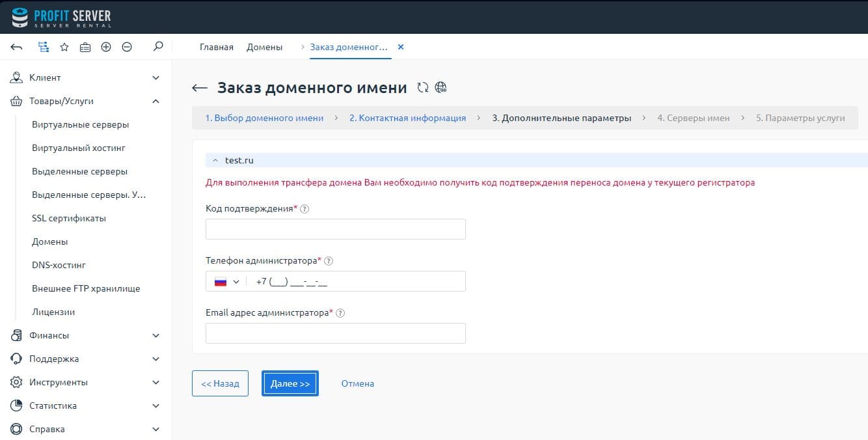The width and height of the screenshot is (868, 440).
Task: Click the Поддержка headset icon
Action: click(17, 359)
